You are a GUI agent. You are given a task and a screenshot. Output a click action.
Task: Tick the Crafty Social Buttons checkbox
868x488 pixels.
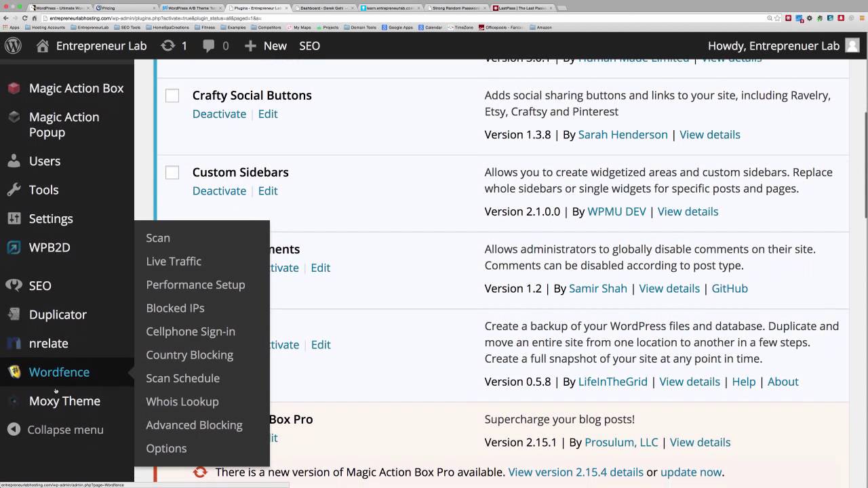coord(172,96)
